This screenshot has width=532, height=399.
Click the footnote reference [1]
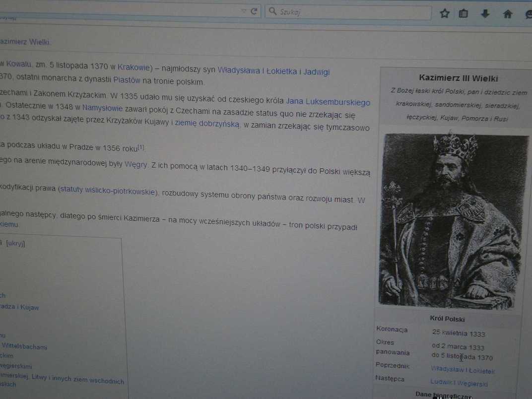pyautogui.click(x=141, y=147)
